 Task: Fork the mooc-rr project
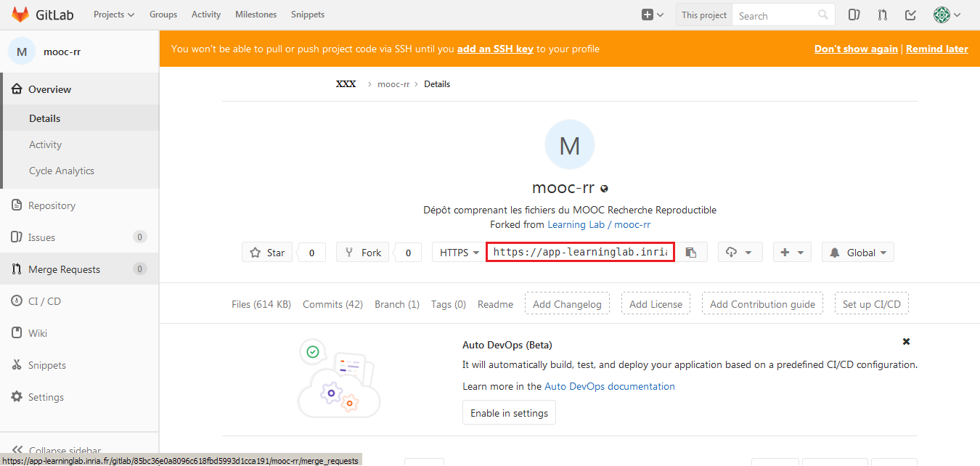pos(363,253)
